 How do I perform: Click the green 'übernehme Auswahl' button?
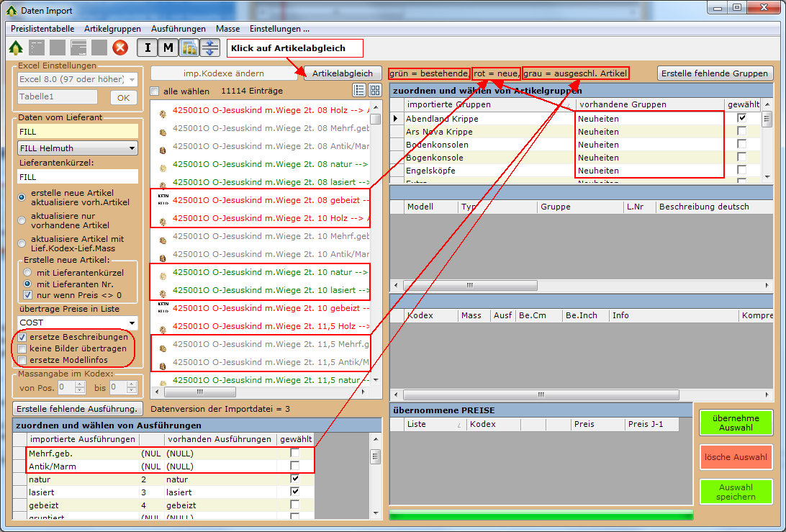736,423
